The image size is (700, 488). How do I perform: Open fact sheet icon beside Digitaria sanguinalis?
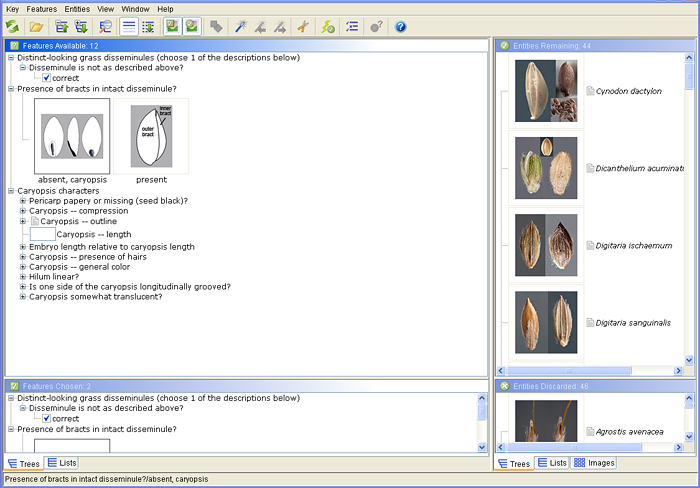(590, 323)
